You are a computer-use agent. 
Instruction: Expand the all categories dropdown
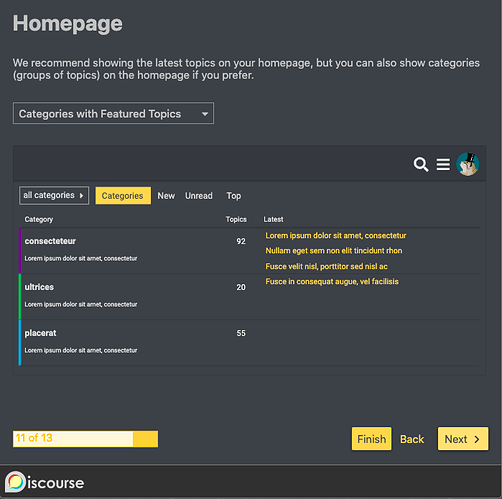(x=54, y=195)
